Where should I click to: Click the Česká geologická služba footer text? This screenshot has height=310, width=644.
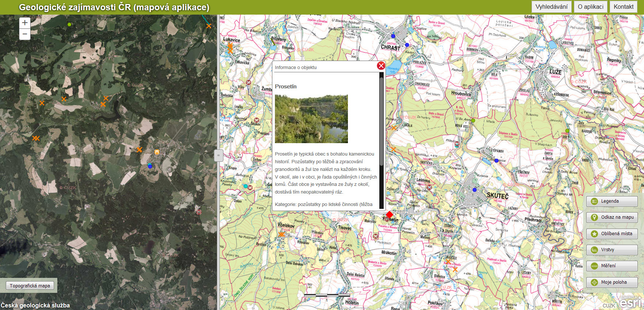pyautogui.click(x=35, y=305)
